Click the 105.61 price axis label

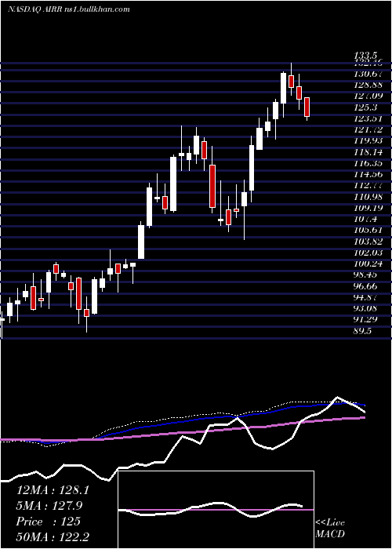(x=368, y=231)
